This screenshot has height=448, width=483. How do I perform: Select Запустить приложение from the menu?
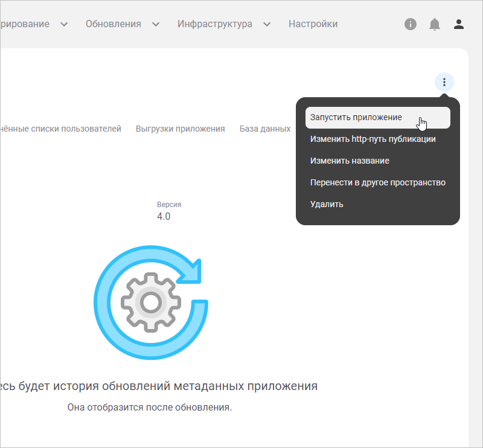coord(356,118)
